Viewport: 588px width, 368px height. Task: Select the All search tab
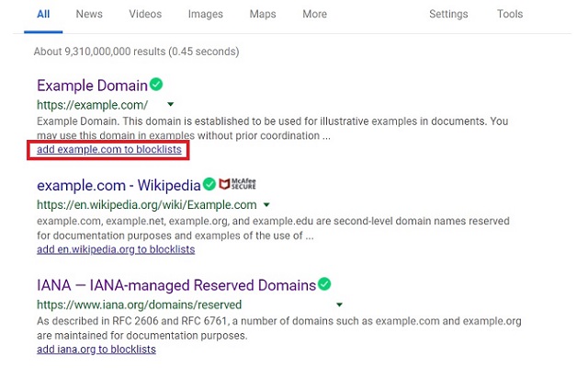[43, 15]
